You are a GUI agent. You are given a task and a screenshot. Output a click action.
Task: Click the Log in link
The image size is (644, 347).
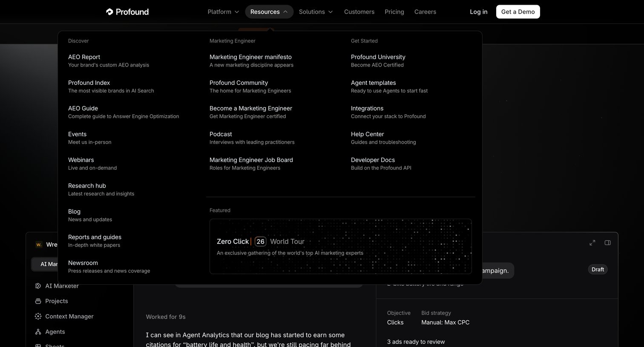pos(479,12)
